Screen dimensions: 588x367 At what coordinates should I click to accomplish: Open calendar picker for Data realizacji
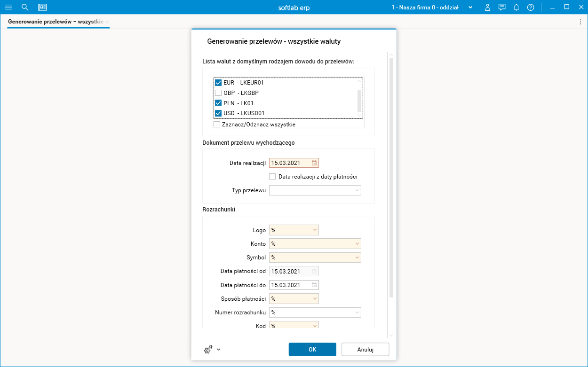pos(314,163)
